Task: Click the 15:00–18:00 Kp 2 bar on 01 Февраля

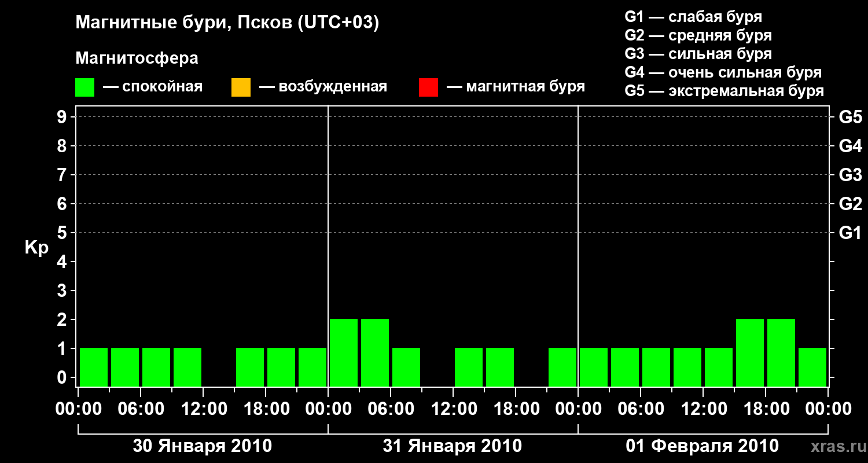Action: click(750, 352)
